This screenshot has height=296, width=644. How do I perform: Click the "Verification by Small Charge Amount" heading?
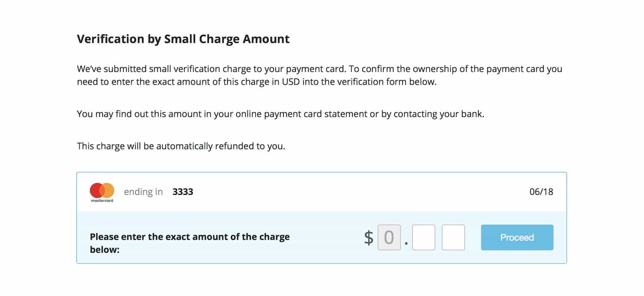[183, 39]
